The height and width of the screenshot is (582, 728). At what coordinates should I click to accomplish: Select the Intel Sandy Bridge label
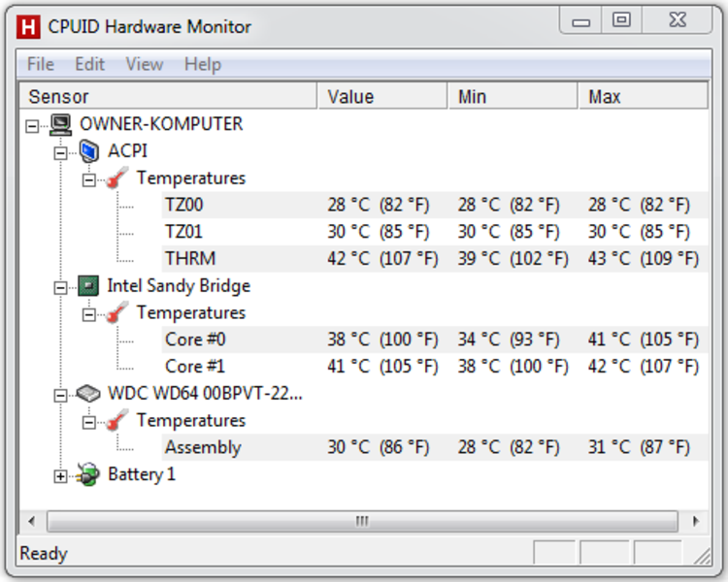(179, 286)
